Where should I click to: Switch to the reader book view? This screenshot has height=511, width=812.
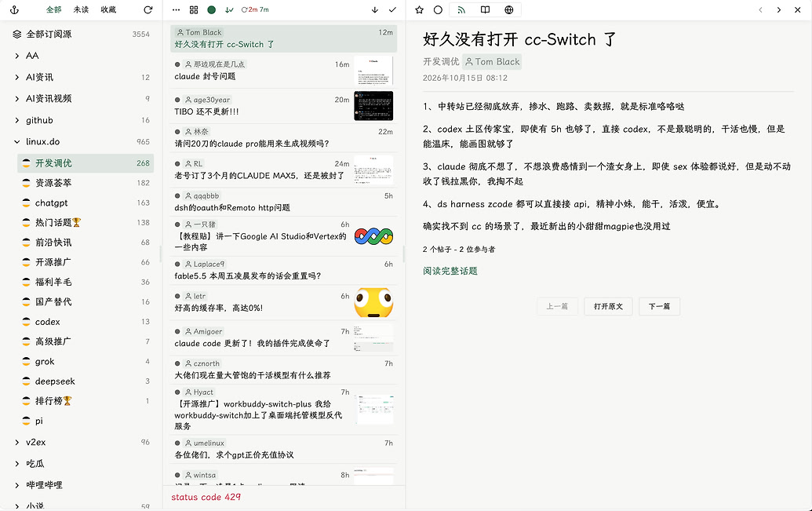pyautogui.click(x=485, y=10)
